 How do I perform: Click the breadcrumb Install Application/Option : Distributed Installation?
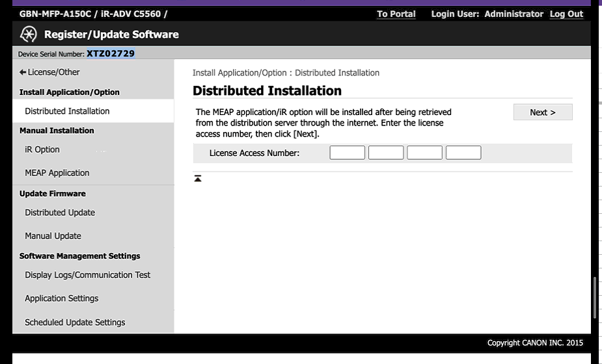click(x=286, y=73)
